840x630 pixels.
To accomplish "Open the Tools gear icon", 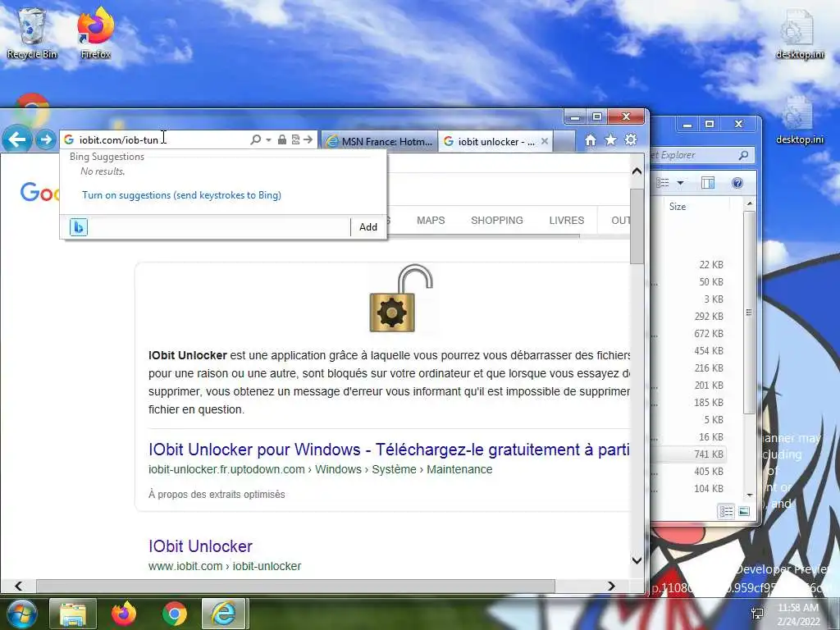I will point(631,139).
